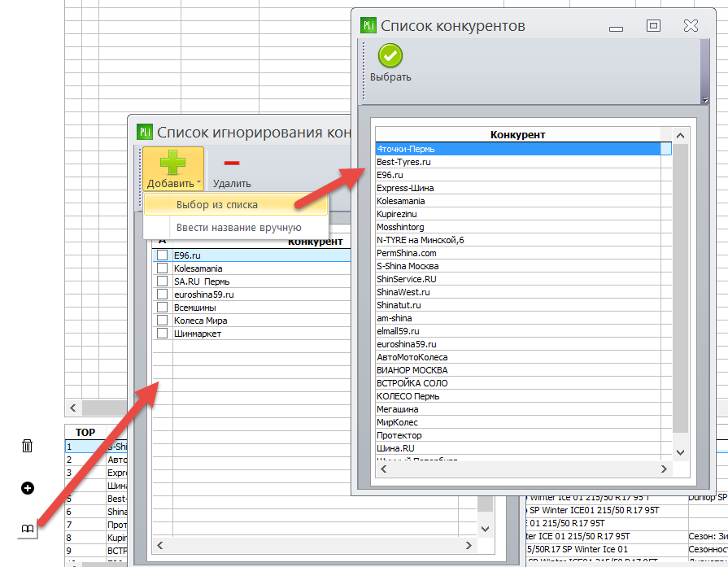Select КОЛЕСО Пермь in competitor list
This screenshot has height=567, width=728.
pyautogui.click(x=523, y=396)
